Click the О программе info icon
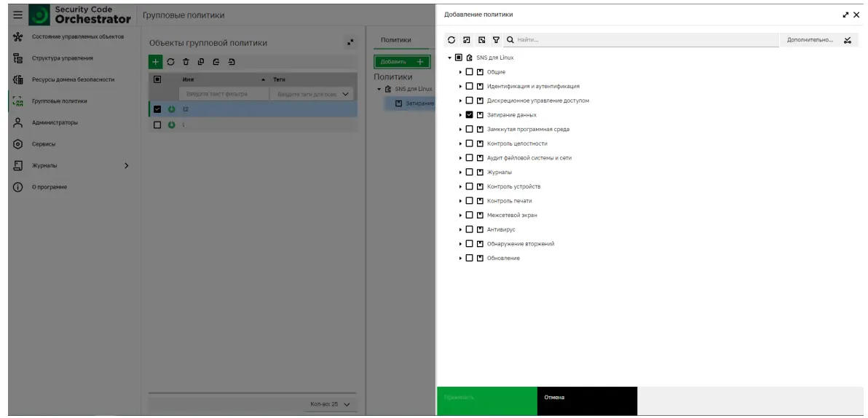Image resolution: width=868 pixels, height=418 pixels. coord(17,187)
